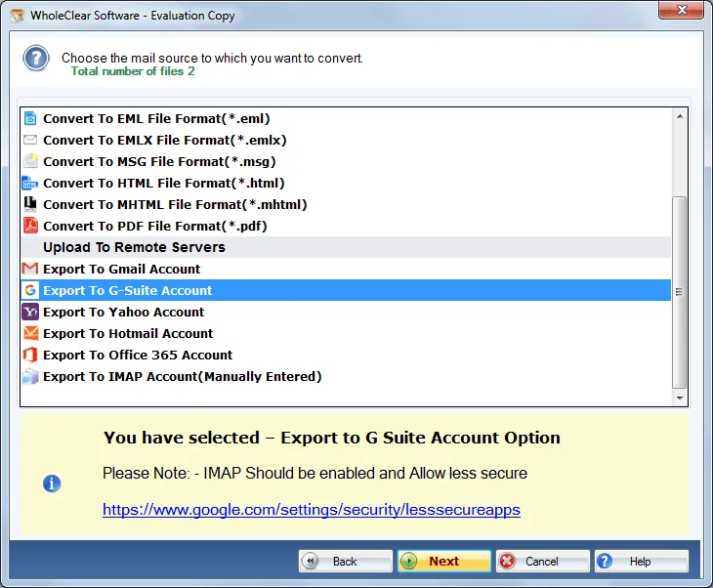Click the scrollbar down arrow
Image resolution: width=713 pixels, height=588 pixels.
[680, 398]
